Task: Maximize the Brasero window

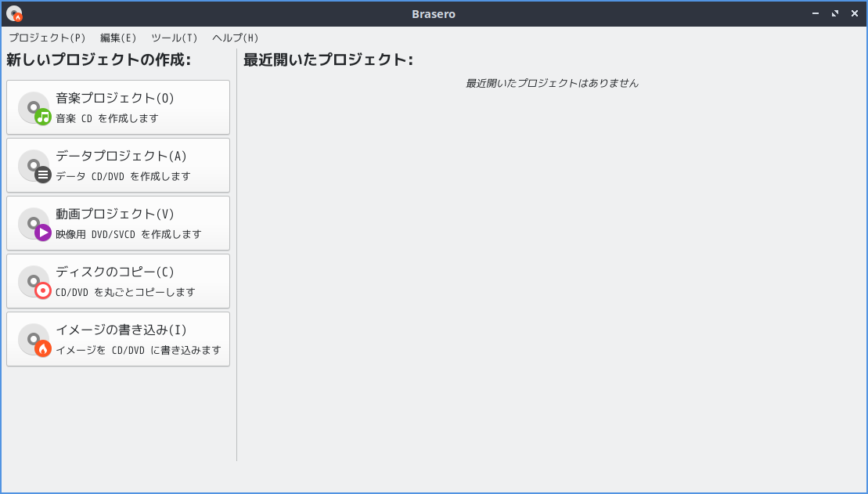Action: pyautogui.click(x=835, y=13)
